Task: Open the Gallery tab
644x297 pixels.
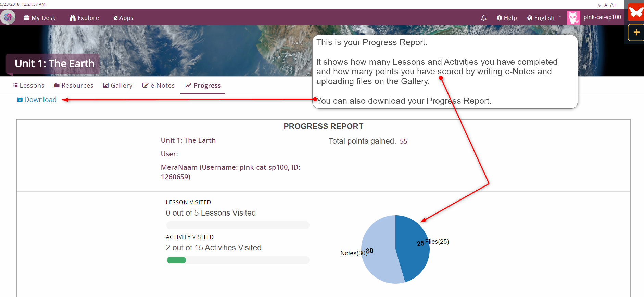Action: click(x=118, y=86)
